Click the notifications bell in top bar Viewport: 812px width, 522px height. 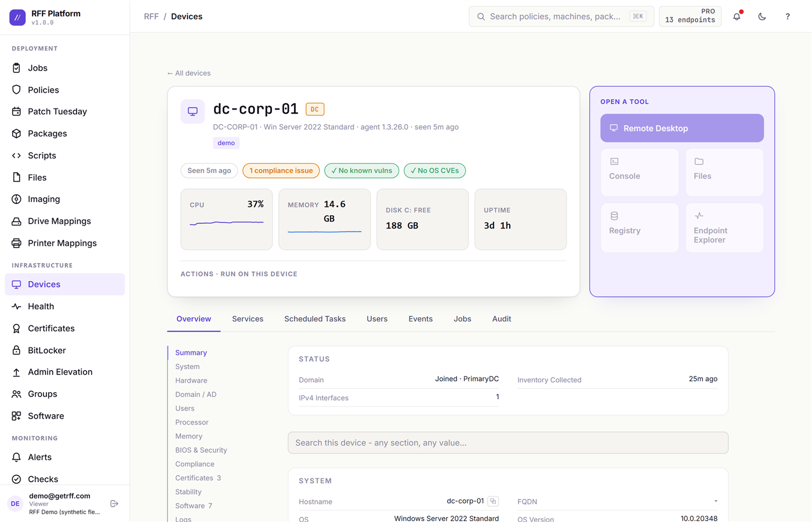737,16
